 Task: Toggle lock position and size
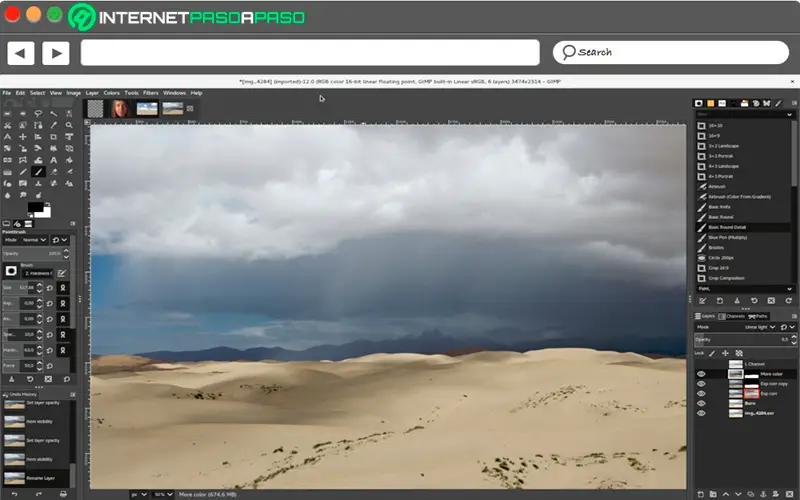pyautogui.click(x=725, y=353)
